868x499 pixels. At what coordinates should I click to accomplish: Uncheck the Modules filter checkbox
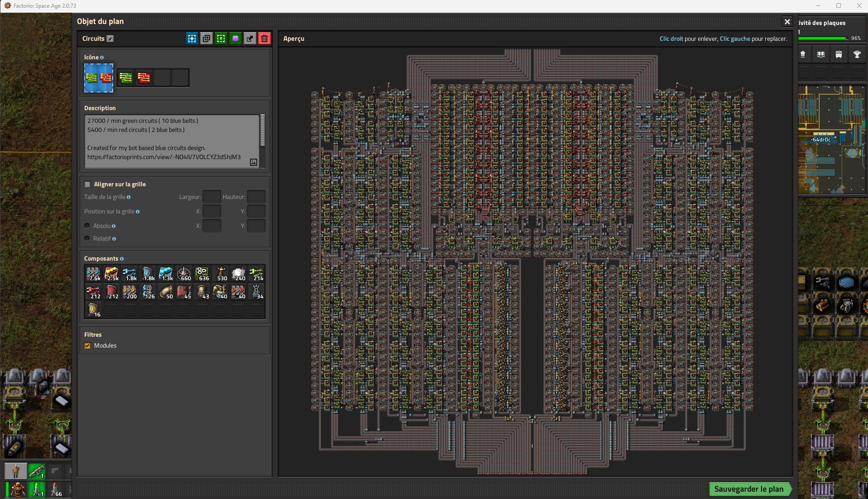tap(88, 346)
